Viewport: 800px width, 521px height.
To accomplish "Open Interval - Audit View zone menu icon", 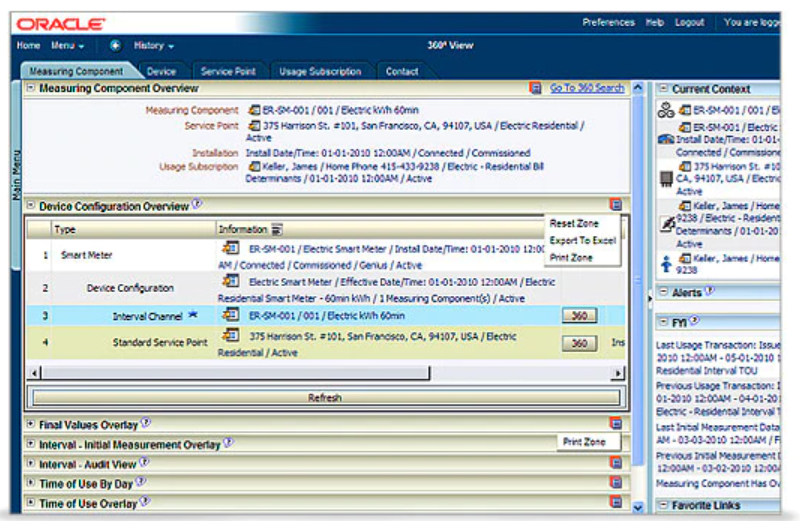I will point(616,462).
